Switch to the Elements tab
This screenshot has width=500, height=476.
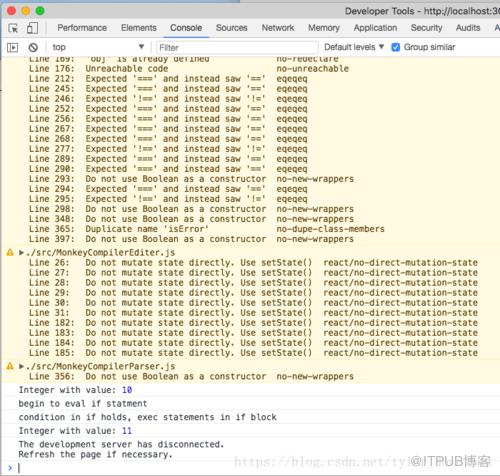coord(139,28)
